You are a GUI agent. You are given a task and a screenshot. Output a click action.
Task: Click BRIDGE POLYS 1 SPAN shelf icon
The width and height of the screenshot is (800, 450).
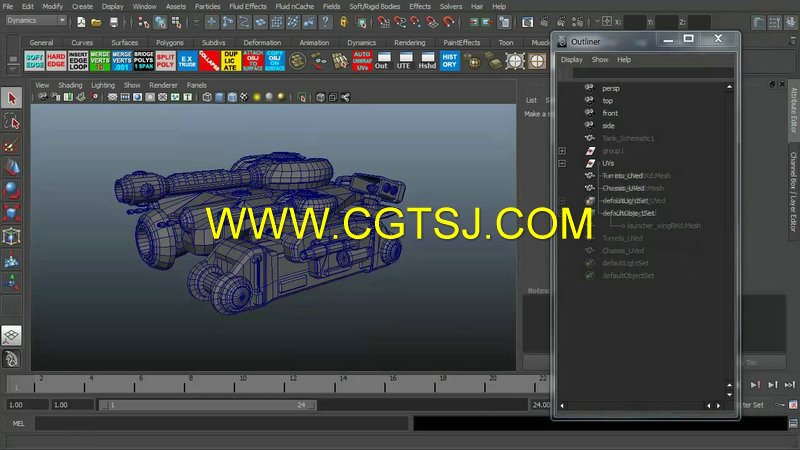click(144, 61)
